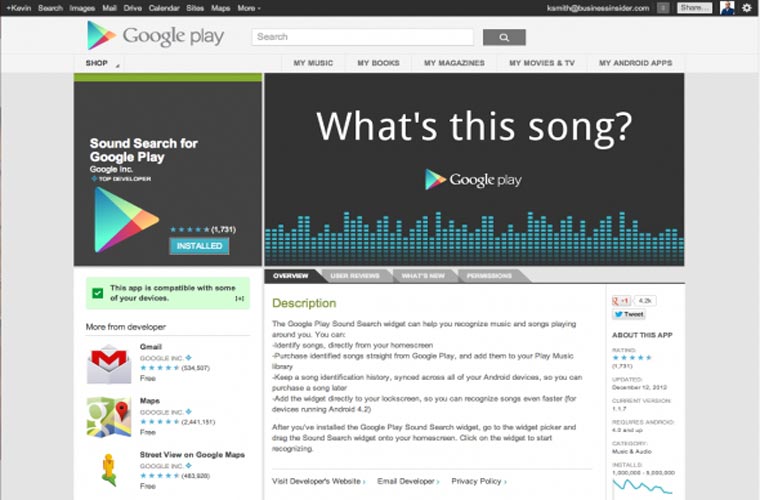This screenshot has width=760, height=500.
Task: Open the Permissions tab
Action: 489,276
